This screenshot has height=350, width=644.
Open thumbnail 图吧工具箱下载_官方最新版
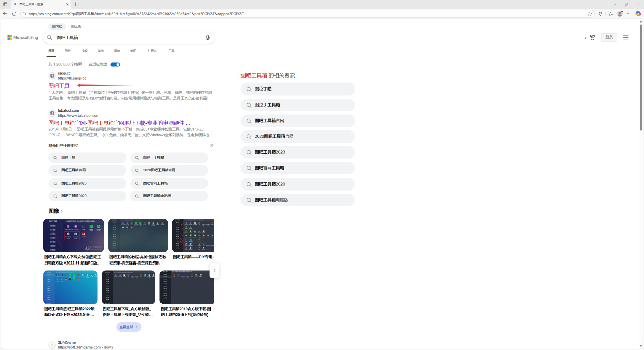[128, 287]
